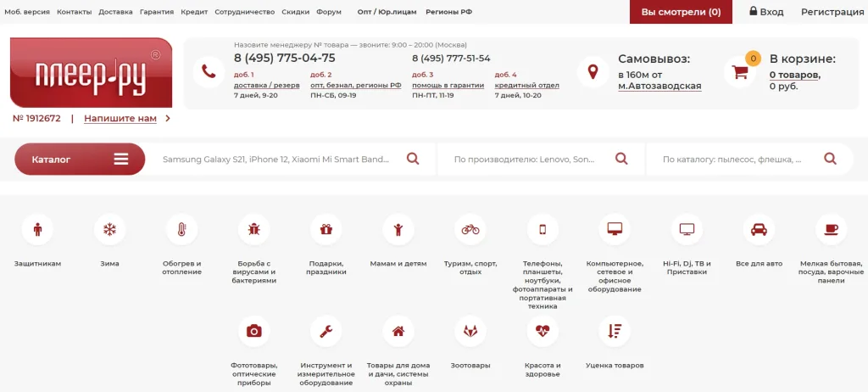Follow the Регистрация link
Image resolution: width=868 pixels, height=392 pixels.
tap(832, 12)
